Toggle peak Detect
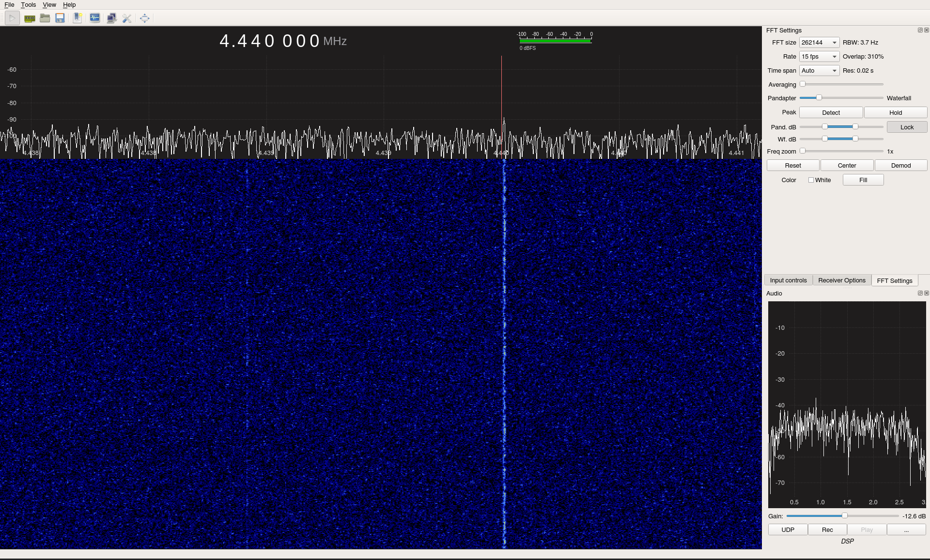The image size is (930, 560). pyautogui.click(x=831, y=112)
